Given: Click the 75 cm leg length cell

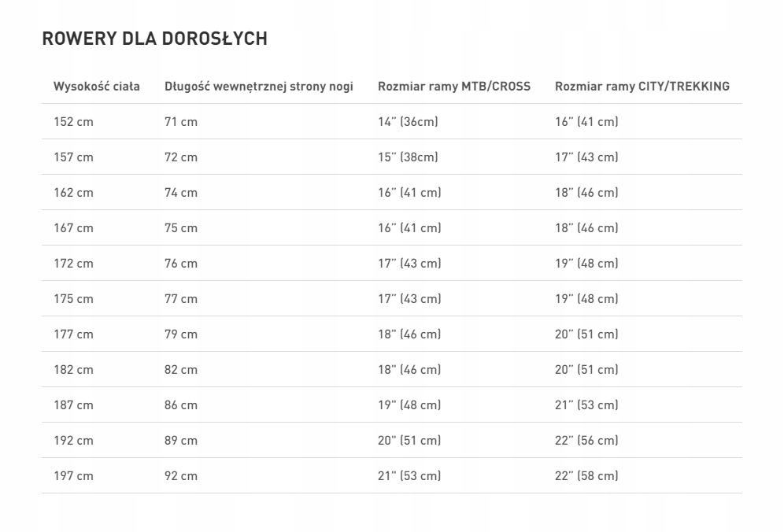Looking at the screenshot, I should tap(181, 228).
